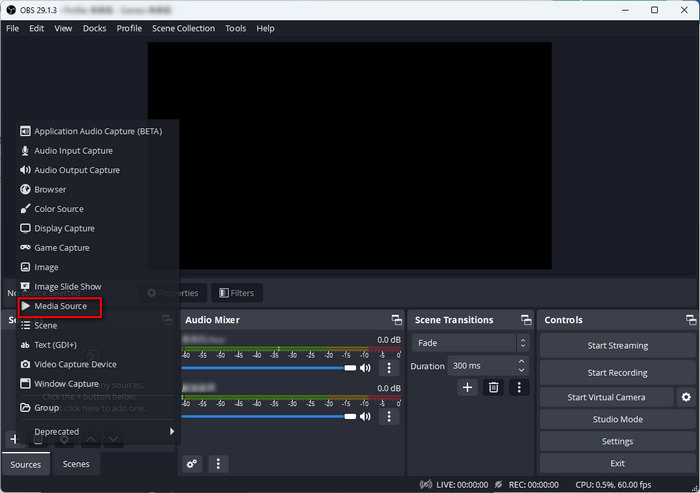Increase the transition Duration with the up arrow
The width and height of the screenshot is (700, 493).
[x=521, y=361]
